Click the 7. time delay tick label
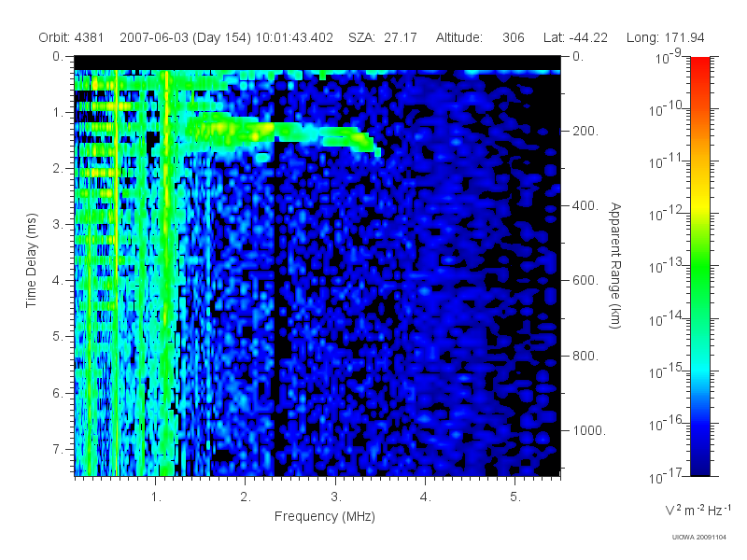 click(57, 449)
